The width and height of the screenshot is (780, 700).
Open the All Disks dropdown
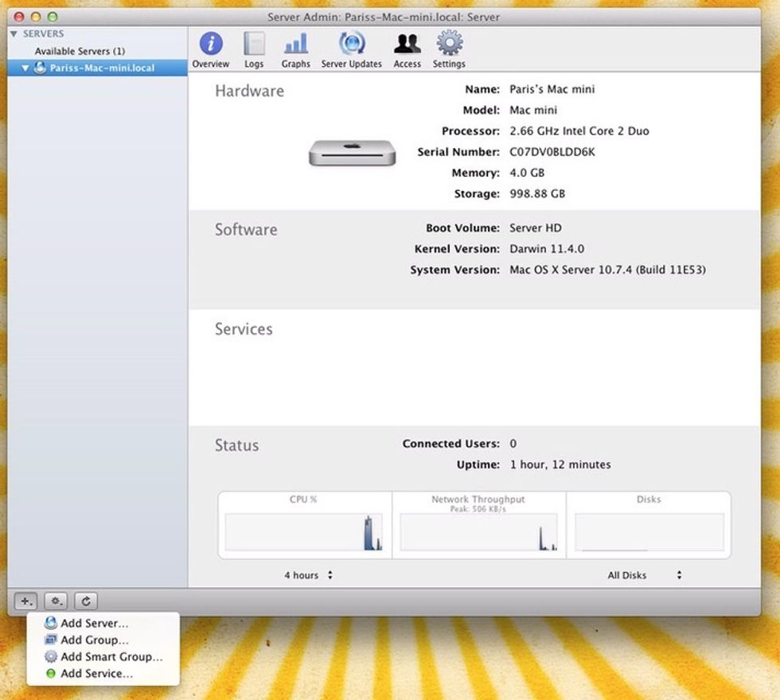pyautogui.click(x=645, y=575)
